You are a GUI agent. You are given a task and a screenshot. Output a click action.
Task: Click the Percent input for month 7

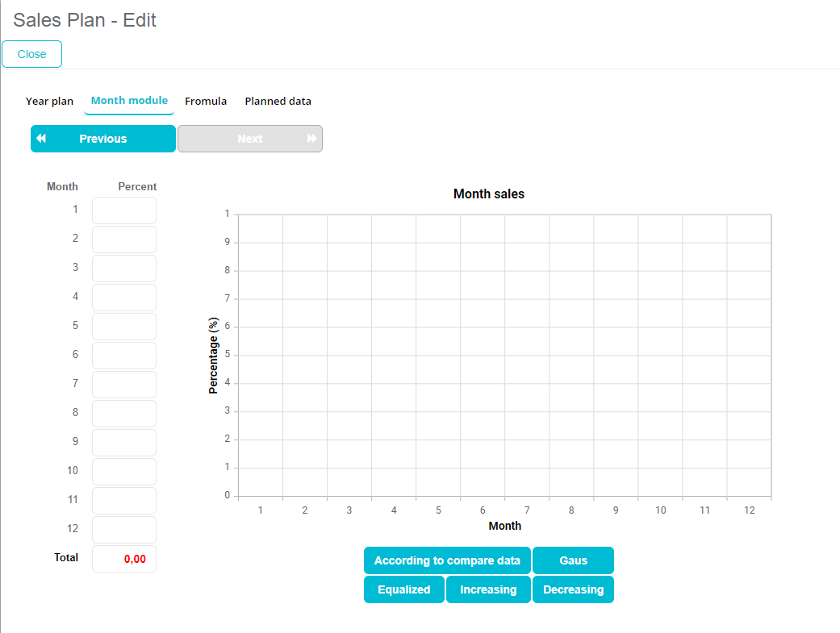pyautogui.click(x=124, y=385)
